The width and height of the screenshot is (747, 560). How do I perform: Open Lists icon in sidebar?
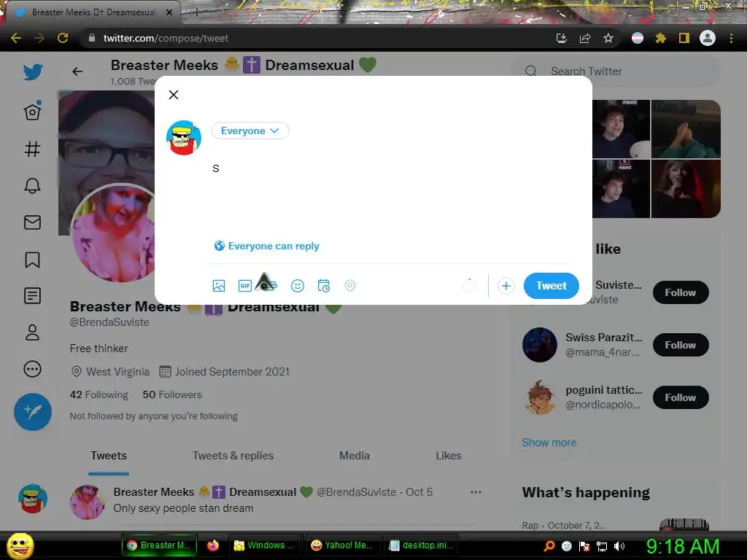pos(32,296)
